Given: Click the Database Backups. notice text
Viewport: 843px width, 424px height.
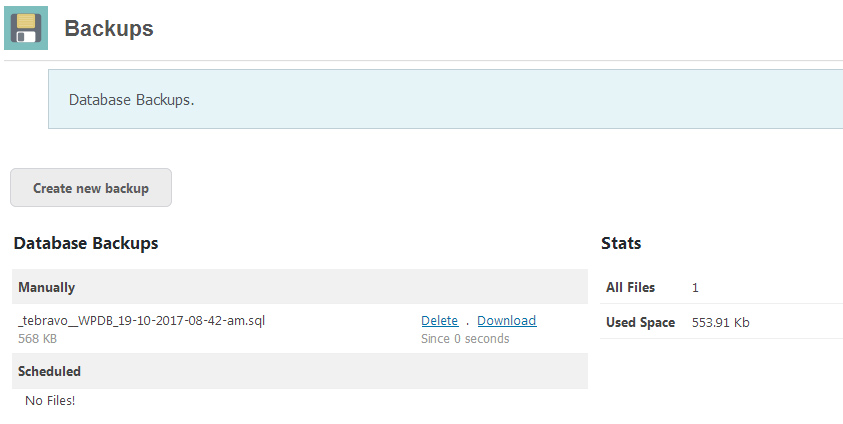Looking at the screenshot, I should [x=132, y=100].
